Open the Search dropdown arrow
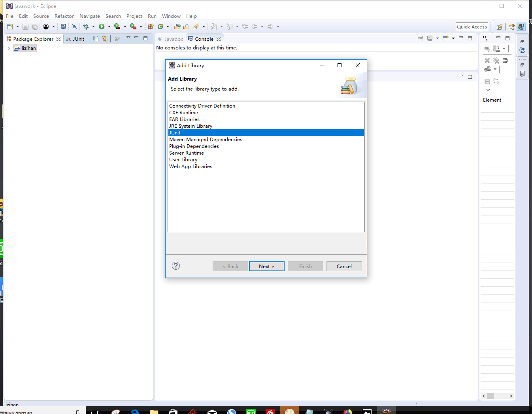Viewport: 532px width, 414px height. click(x=204, y=26)
